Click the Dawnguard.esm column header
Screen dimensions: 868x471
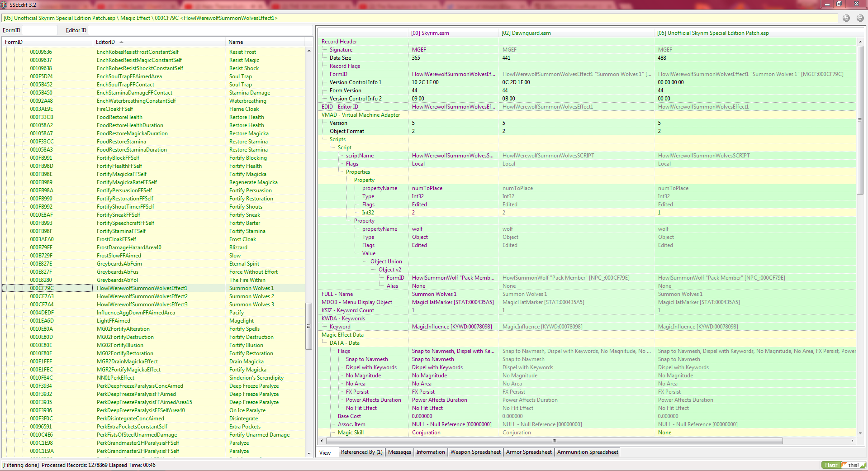click(526, 33)
